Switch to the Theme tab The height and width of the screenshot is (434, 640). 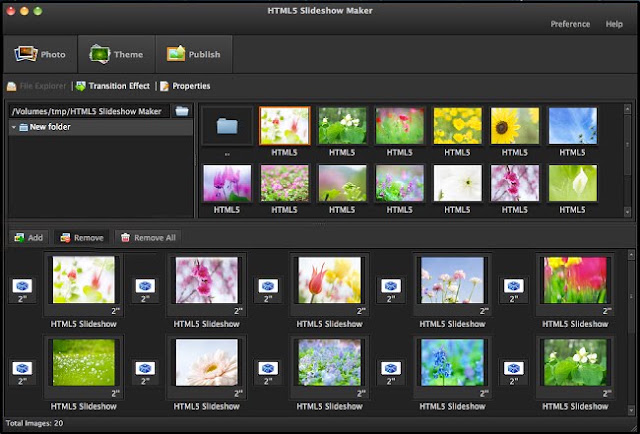click(x=116, y=54)
